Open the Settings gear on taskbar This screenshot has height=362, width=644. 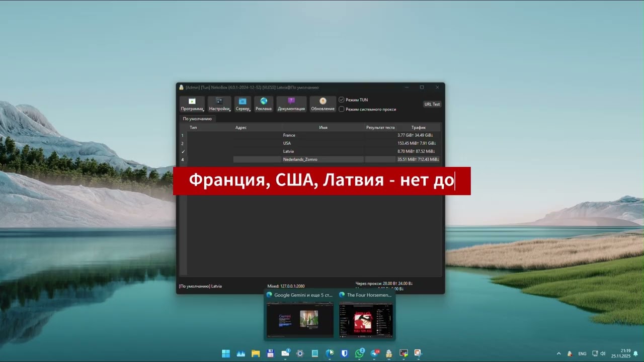(x=300, y=353)
